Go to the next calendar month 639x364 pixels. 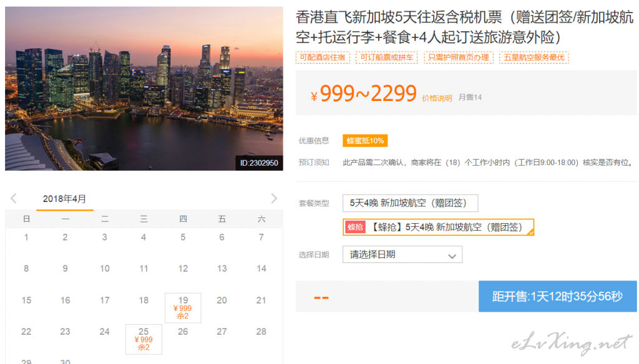(274, 198)
